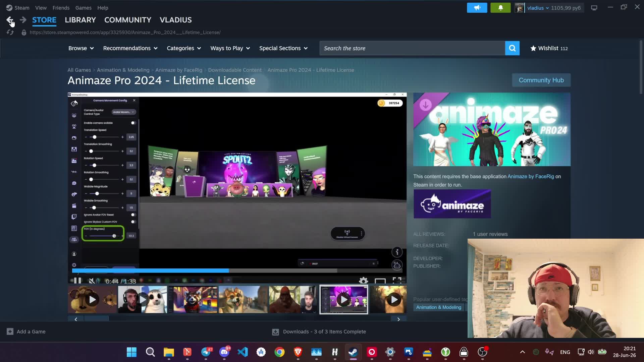Open the Steam announcements megaphone button
The width and height of the screenshot is (644, 362).
477,8
